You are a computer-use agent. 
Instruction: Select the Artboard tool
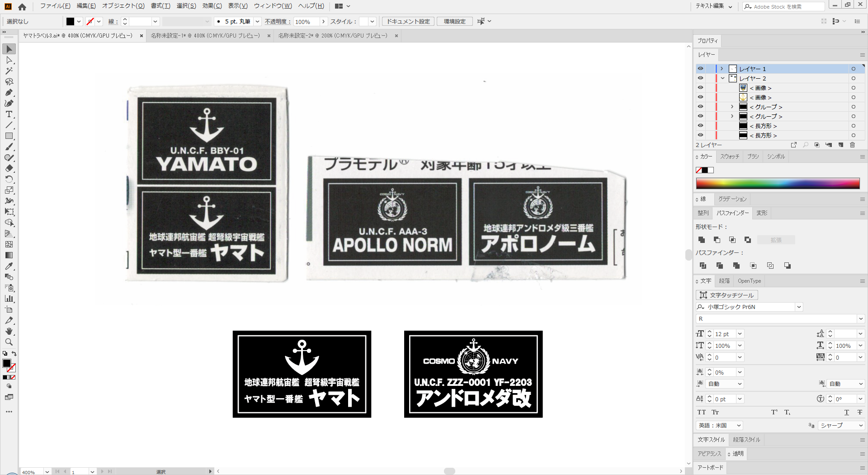pyautogui.click(x=9, y=309)
